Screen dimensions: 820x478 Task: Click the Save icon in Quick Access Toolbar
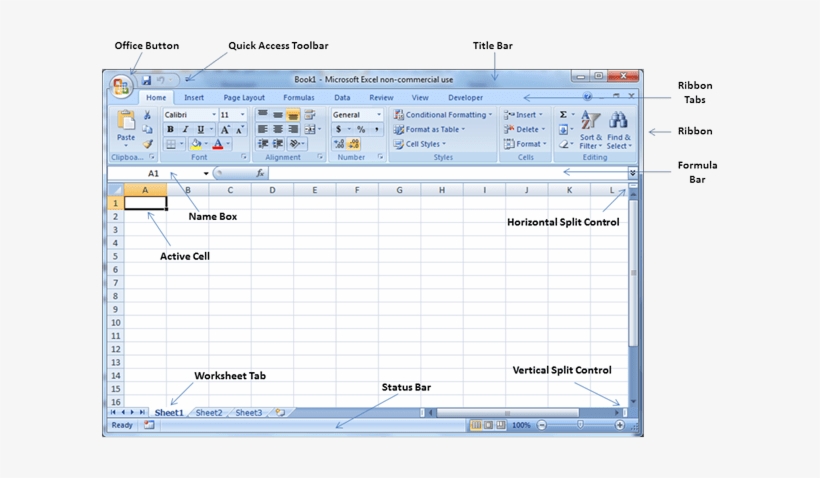click(x=146, y=80)
